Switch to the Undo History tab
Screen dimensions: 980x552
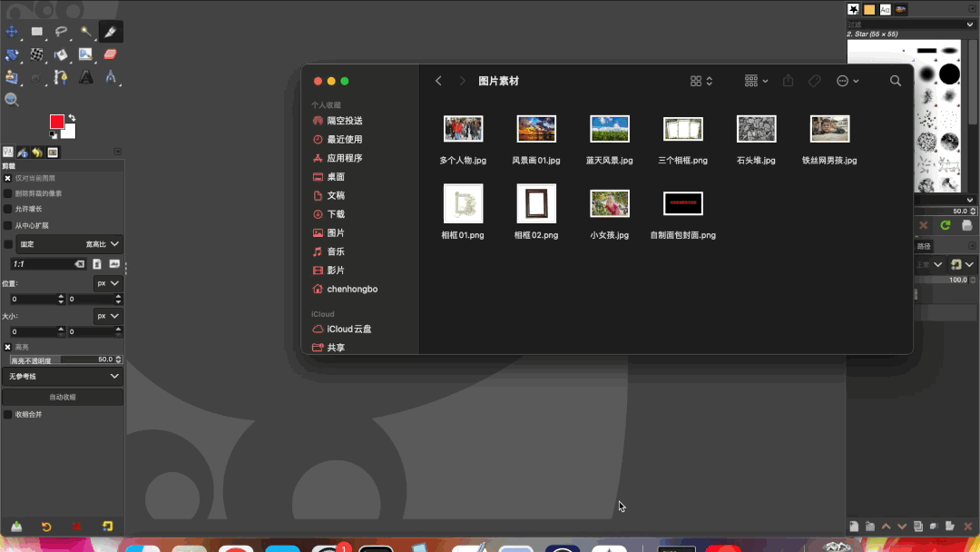pyautogui.click(x=37, y=152)
